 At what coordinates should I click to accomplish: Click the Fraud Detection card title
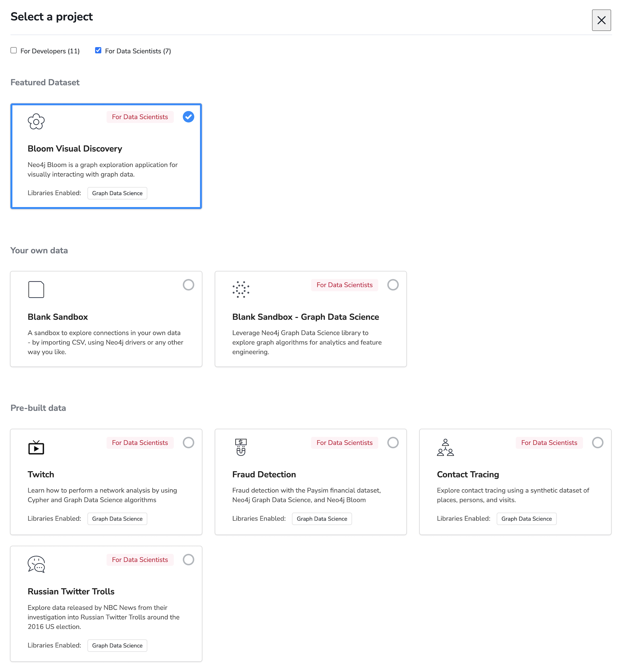coord(264,474)
